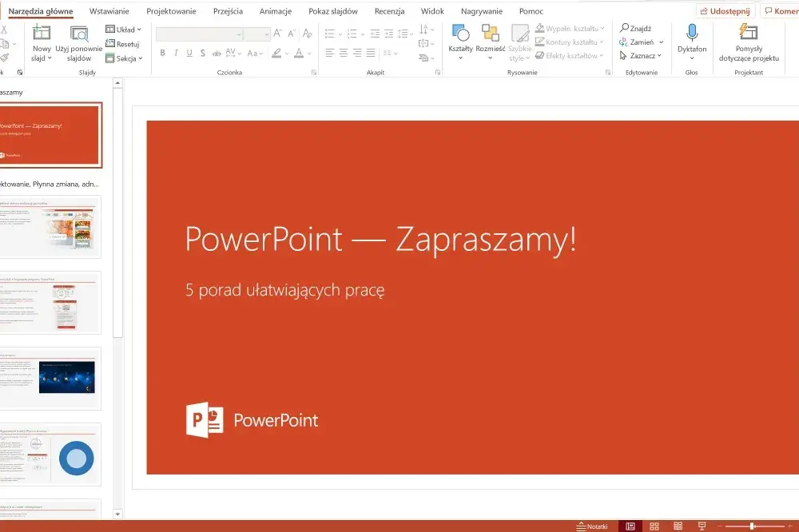Switch to reading view
Image resolution: width=799 pixels, height=532 pixels.
click(678, 526)
